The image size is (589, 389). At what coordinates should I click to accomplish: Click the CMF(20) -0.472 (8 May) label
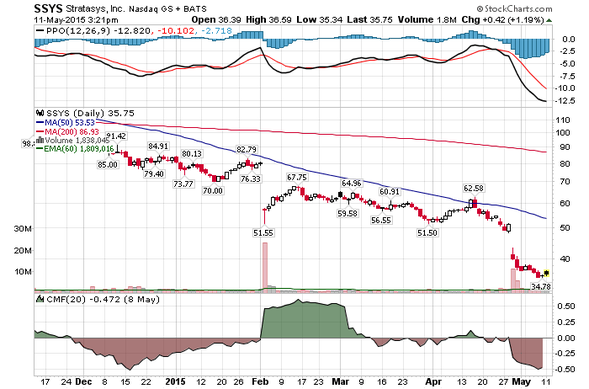tap(103, 299)
